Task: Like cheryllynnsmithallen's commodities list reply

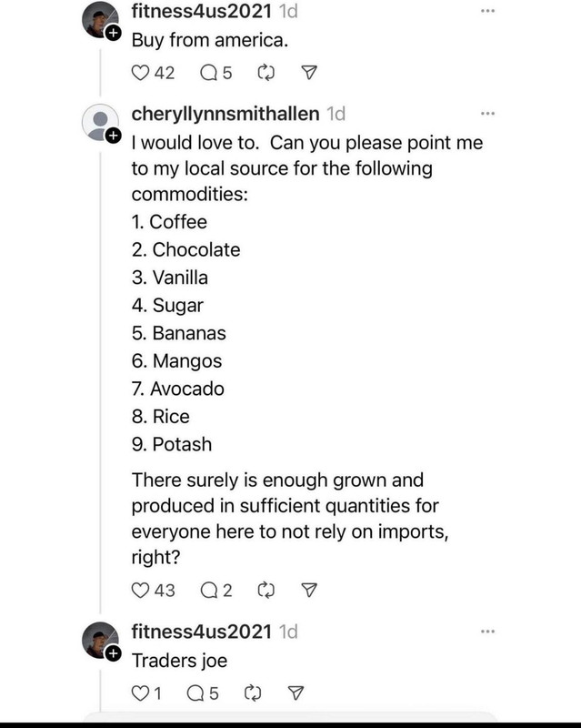Action: [x=140, y=590]
